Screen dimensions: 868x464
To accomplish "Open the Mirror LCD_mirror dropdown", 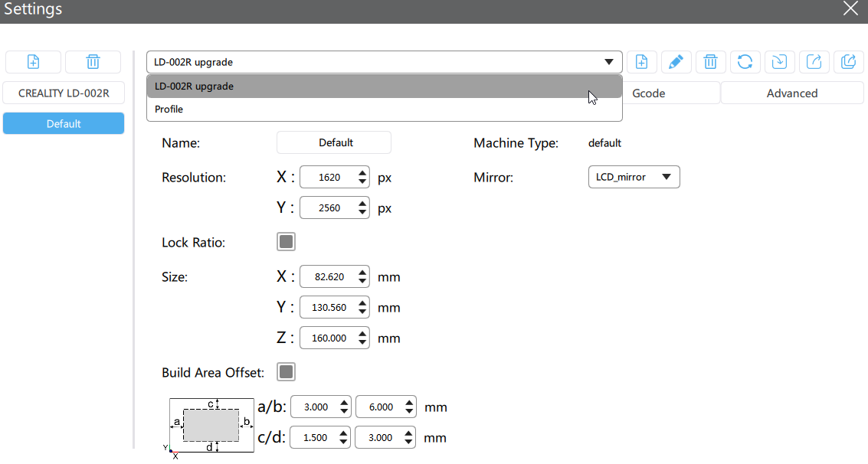I will point(634,177).
